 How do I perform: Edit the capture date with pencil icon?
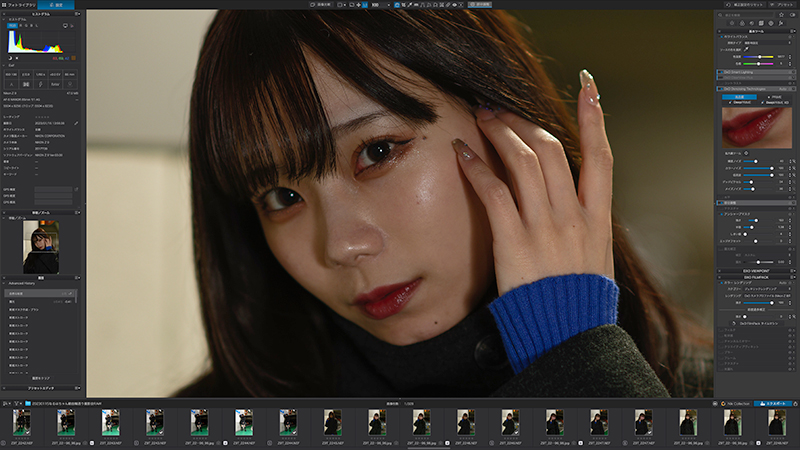(76, 123)
